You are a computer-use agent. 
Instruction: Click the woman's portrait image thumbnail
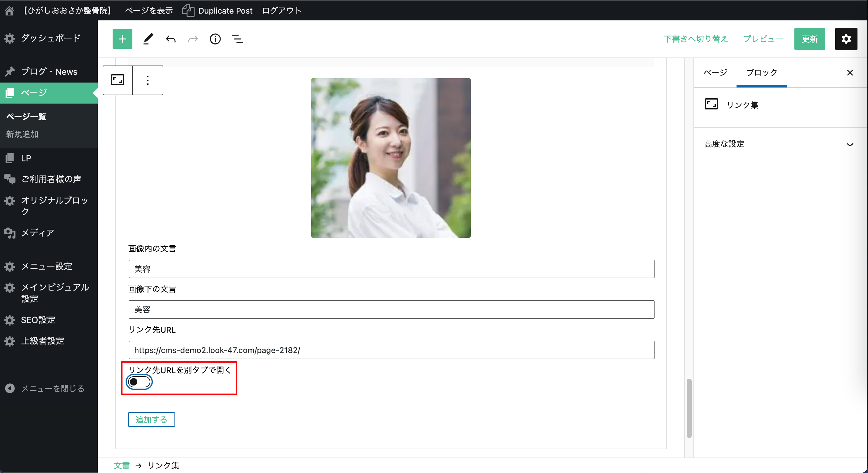(x=390, y=158)
